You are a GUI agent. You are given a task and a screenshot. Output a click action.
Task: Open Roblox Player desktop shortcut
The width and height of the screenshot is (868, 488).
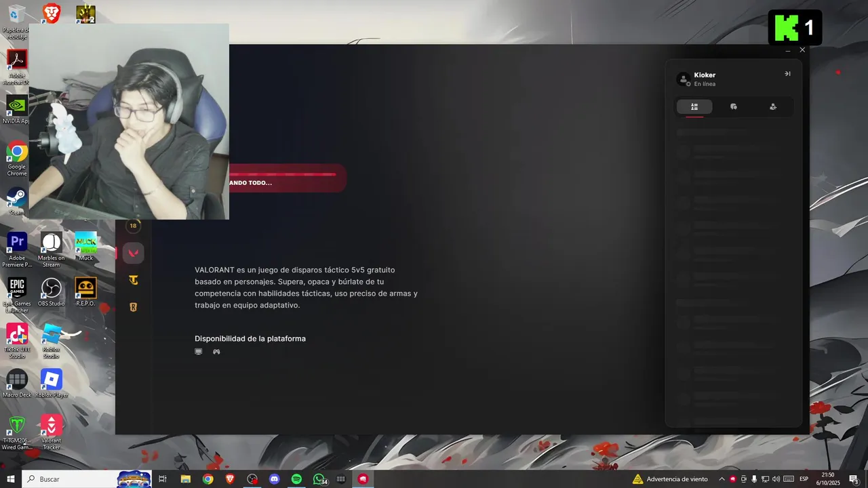52,384
